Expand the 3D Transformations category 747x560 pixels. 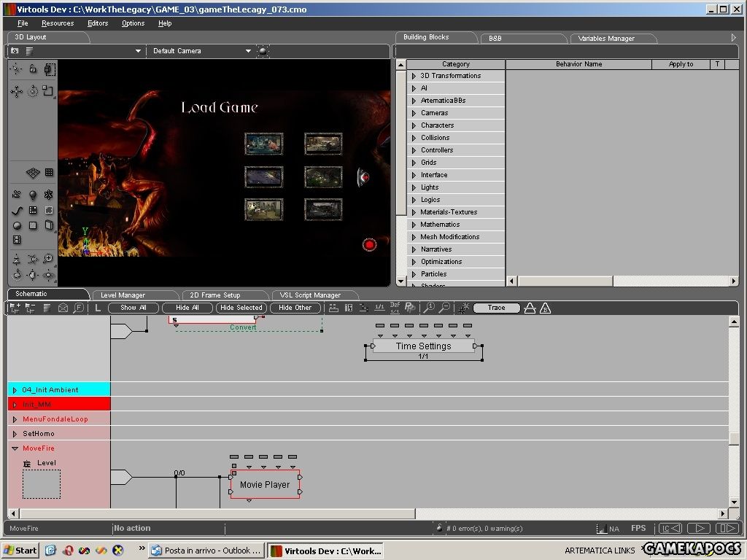(x=414, y=76)
